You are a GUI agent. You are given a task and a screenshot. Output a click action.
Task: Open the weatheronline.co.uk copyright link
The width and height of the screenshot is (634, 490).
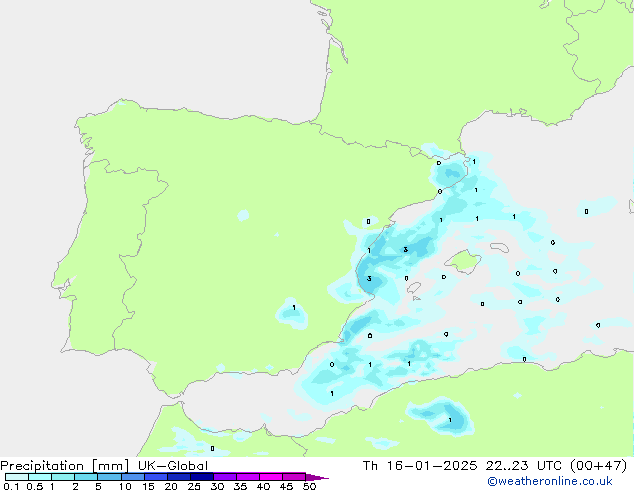[550, 481]
